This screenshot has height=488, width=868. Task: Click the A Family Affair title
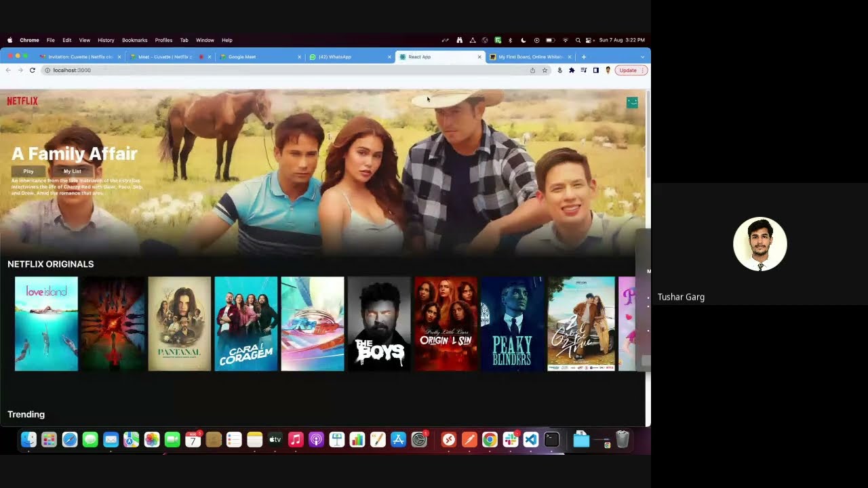(75, 154)
